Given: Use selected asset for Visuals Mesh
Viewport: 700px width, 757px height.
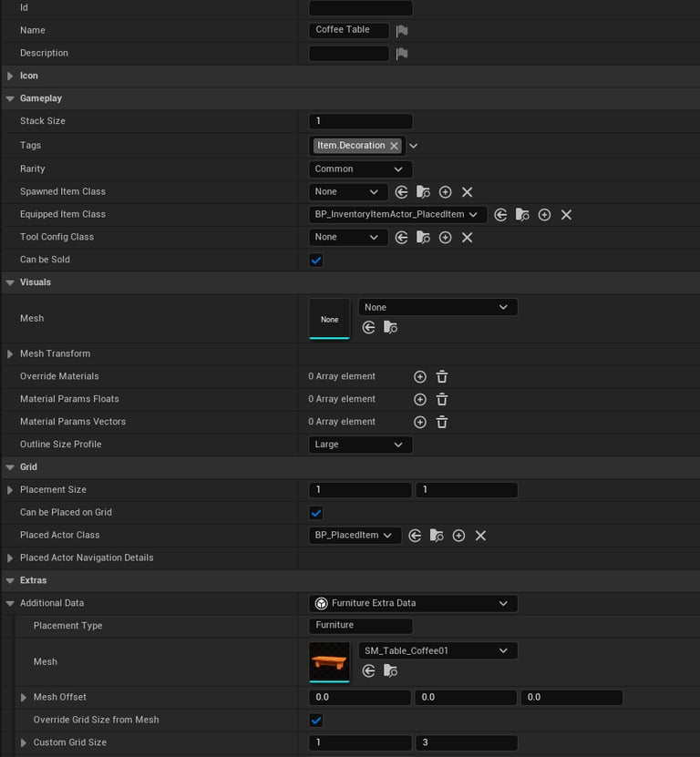Looking at the screenshot, I should coord(368,328).
